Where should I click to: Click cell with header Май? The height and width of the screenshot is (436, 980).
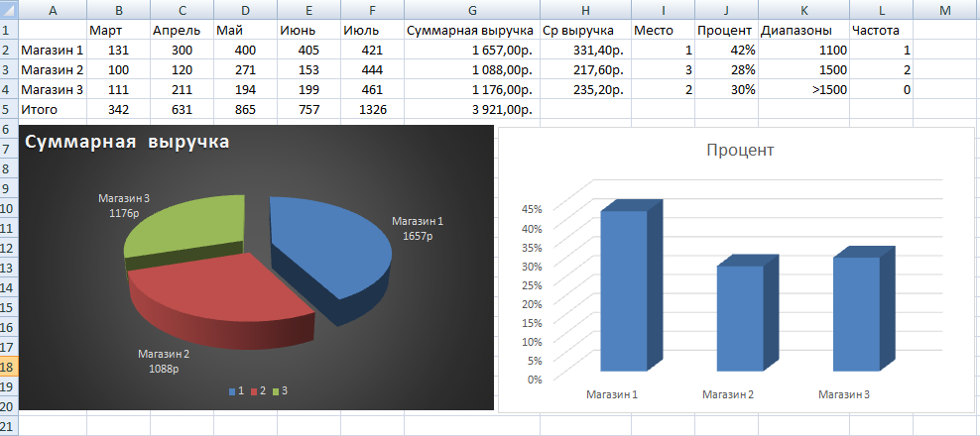pos(246,30)
